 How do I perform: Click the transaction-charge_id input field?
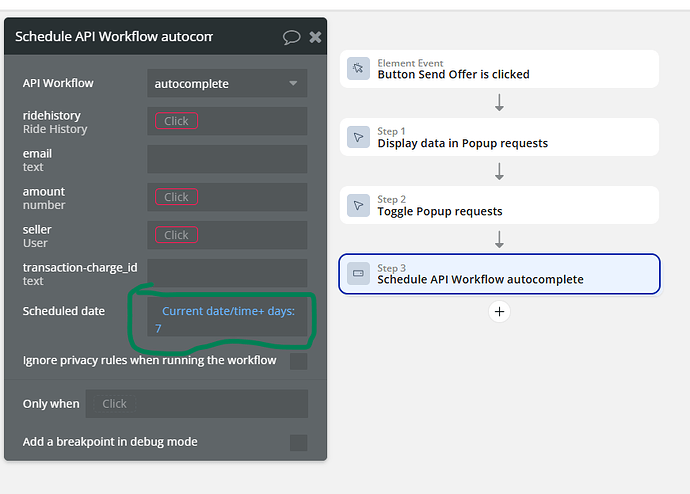pyautogui.click(x=227, y=273)
